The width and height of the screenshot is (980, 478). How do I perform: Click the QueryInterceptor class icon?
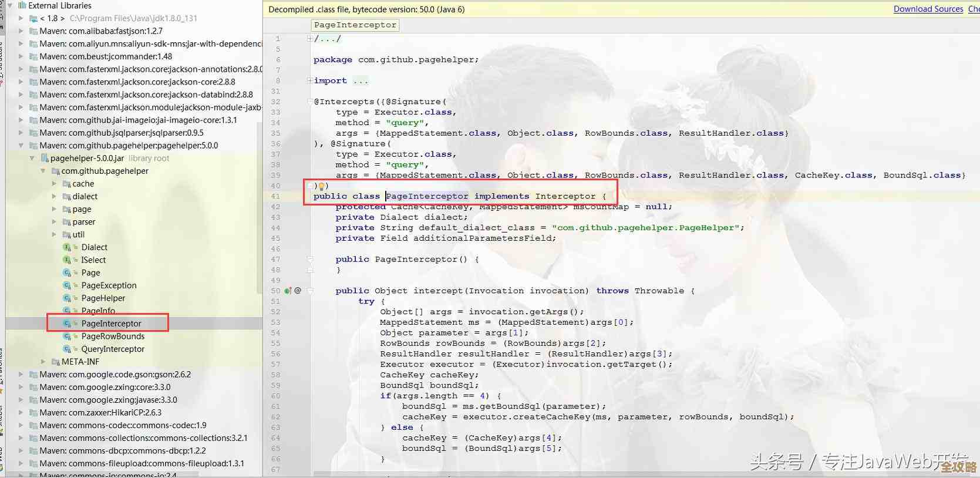coord(67,349)
